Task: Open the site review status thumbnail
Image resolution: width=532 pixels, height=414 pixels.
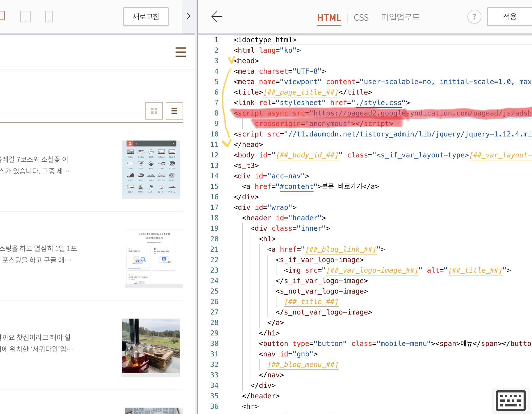Action: point(154,259)
